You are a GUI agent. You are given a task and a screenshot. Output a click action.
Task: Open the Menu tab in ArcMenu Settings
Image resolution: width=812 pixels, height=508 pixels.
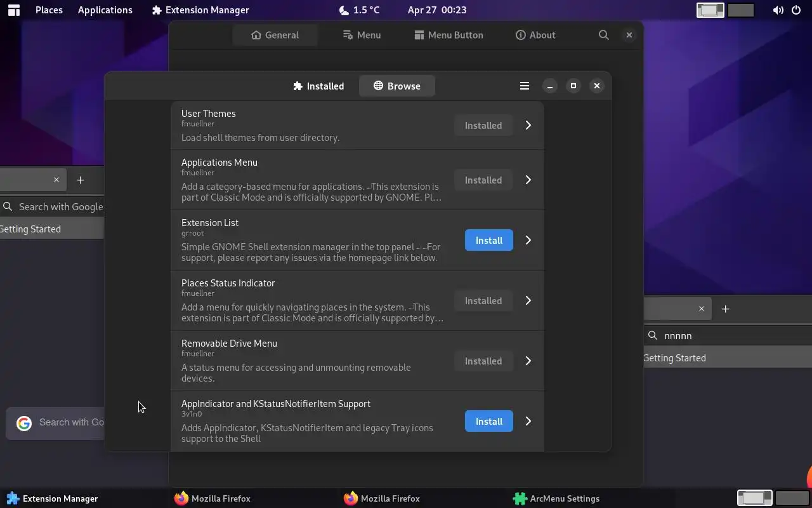click(362, 35)
